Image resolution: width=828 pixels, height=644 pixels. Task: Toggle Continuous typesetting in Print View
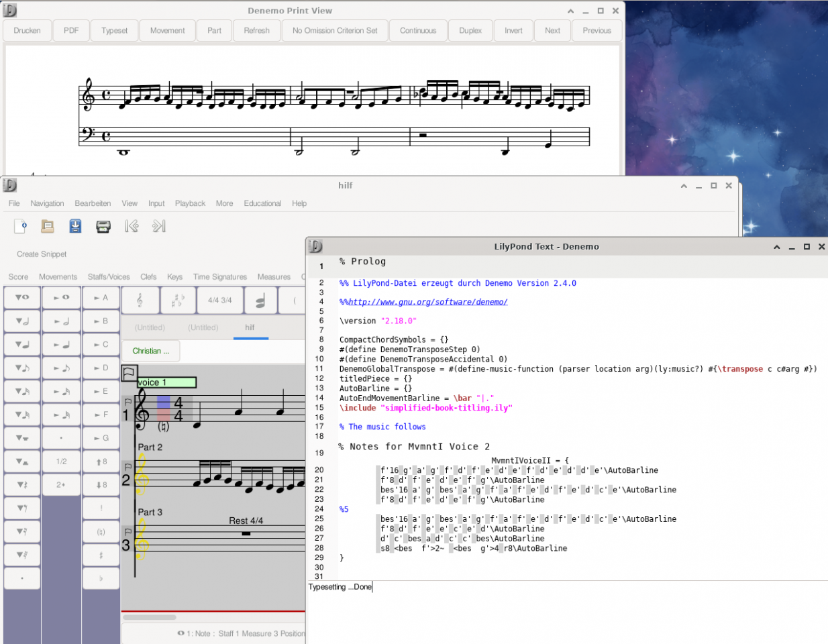(418, 31)
